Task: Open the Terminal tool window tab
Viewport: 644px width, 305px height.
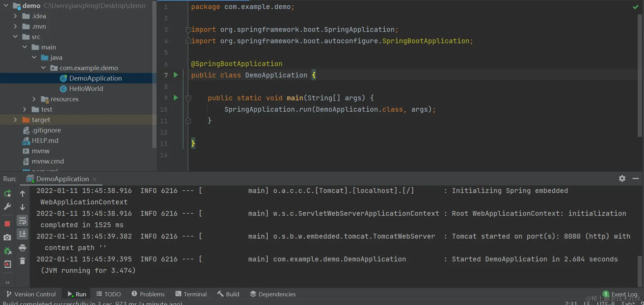Action: tap(191, 294)
